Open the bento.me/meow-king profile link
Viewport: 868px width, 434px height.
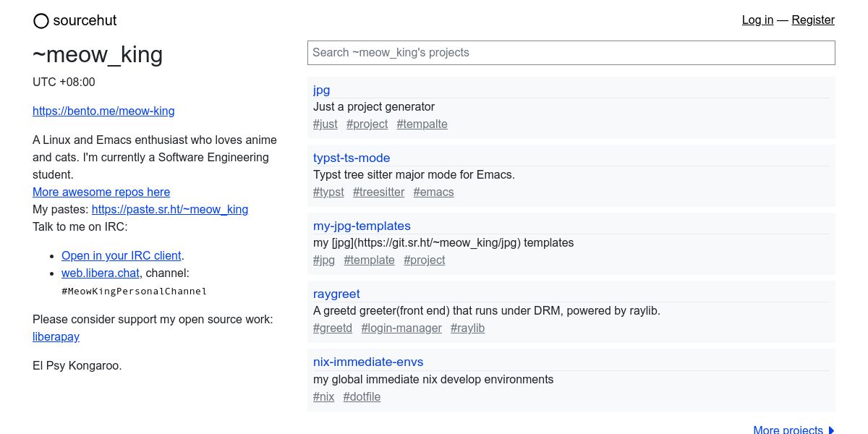103,111
